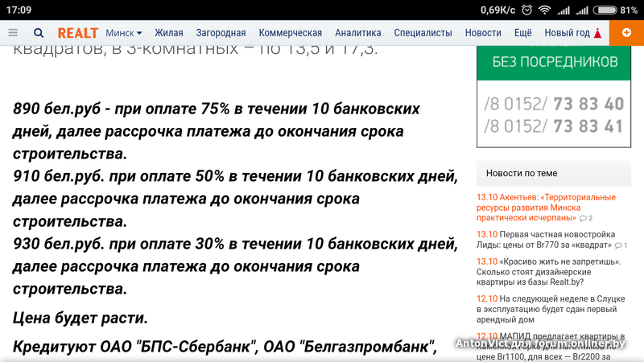Tap the 17:09 clock in status bar
The width and height of the screenshot is (644, 362).
pos(19,10)
